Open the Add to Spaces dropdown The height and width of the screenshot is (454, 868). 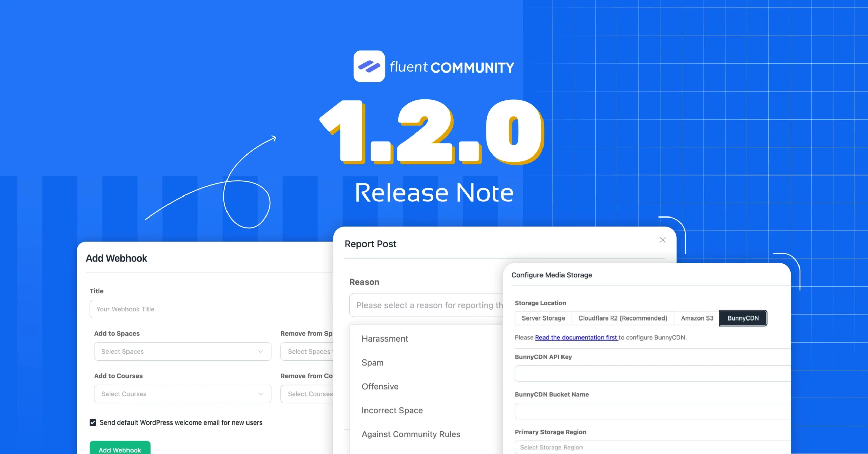click(182, 352)
